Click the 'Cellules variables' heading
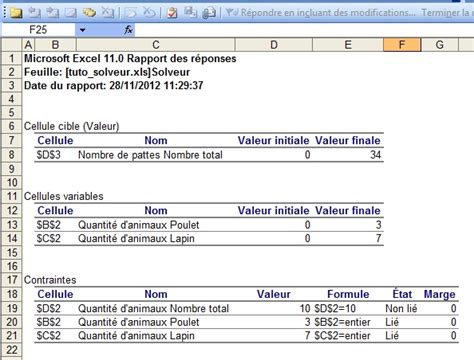The image size is (474, 360). click(64, 196)
